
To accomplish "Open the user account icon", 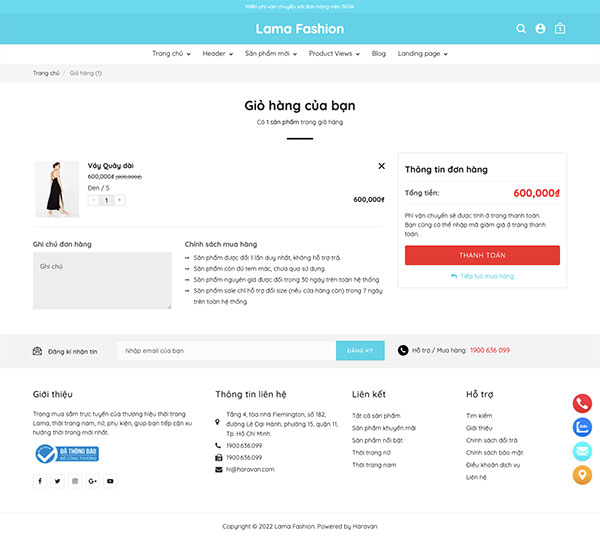I will point(540,29).
